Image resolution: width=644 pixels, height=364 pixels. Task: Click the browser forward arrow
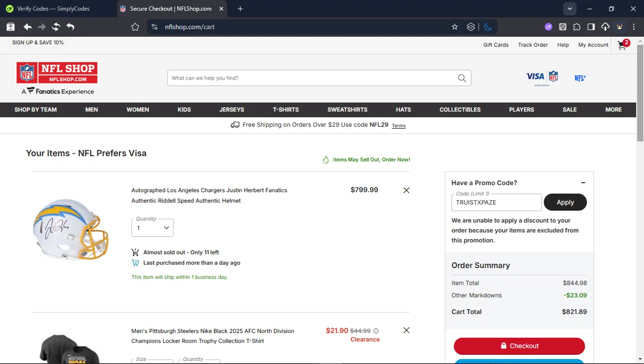click(42, 27)
